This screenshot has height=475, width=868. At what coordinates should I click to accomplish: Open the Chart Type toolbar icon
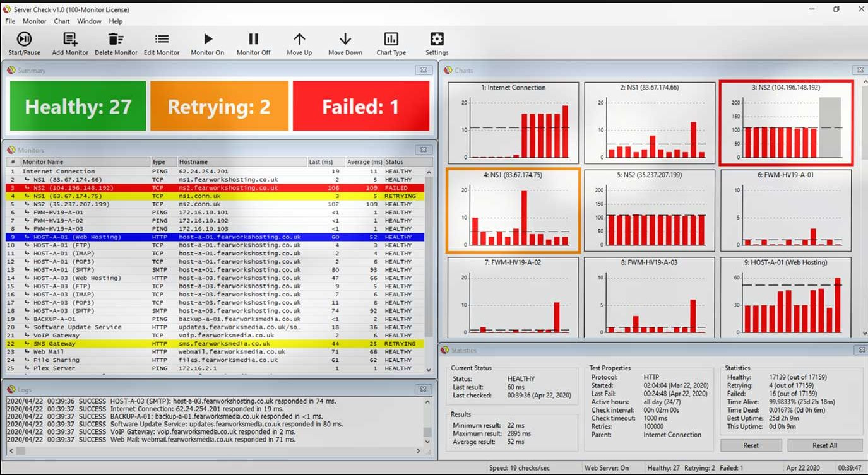point(391,39)
